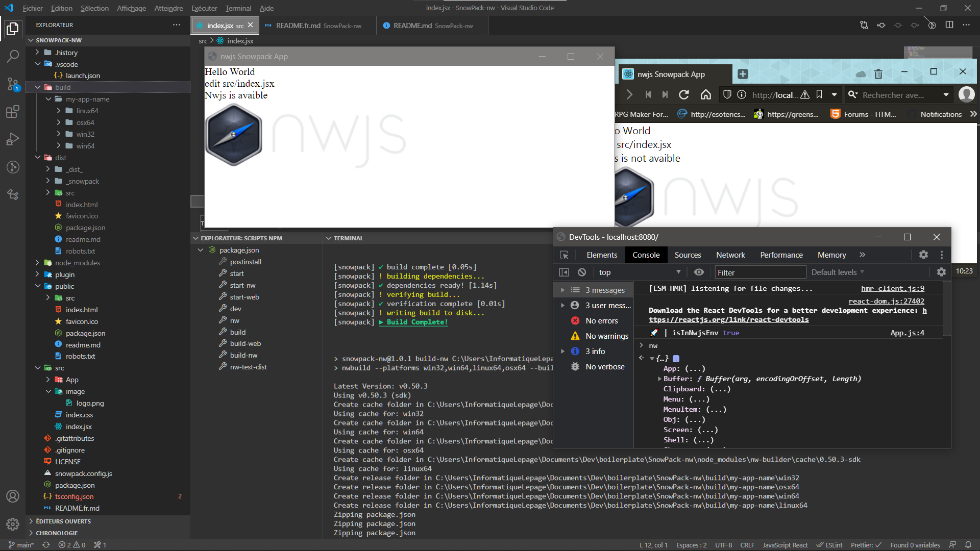Go to browser home page
Image resolution: width=980 pixels, height=551 pixels.
pos(706,95)
